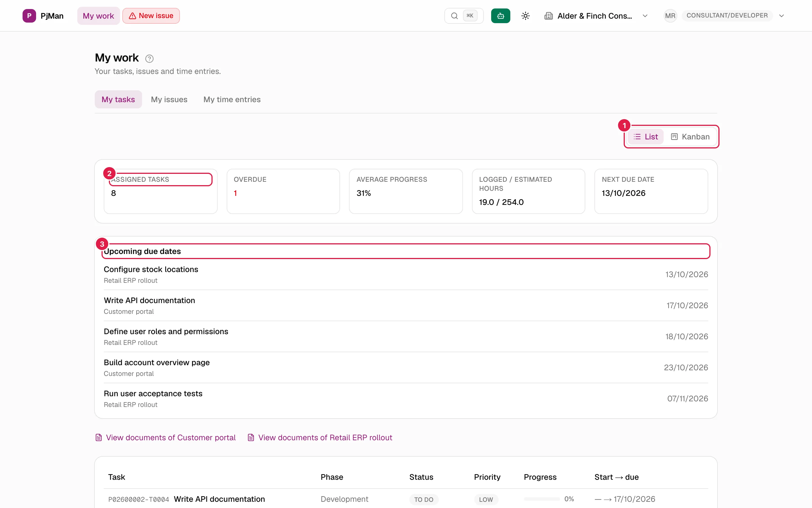Viewport: 812px width, 508px height.
Task: Click the Start → due column header
Action: [616, 477]
